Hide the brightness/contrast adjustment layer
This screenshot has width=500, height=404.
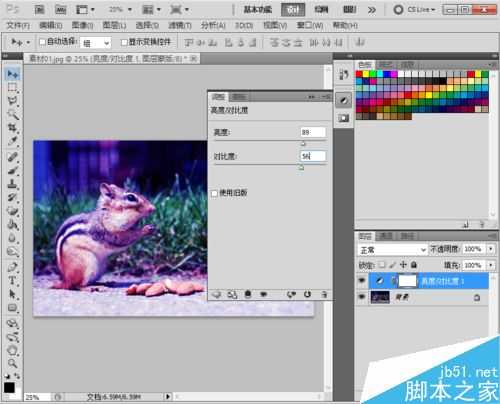(362, 281)
